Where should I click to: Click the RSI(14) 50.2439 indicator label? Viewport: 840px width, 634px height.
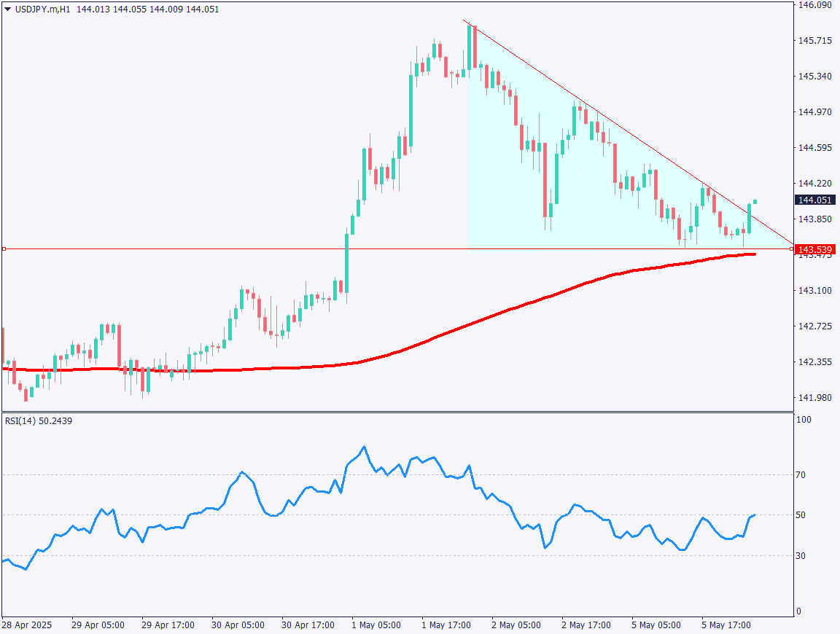pyautogui.click(x=39, y=420)
